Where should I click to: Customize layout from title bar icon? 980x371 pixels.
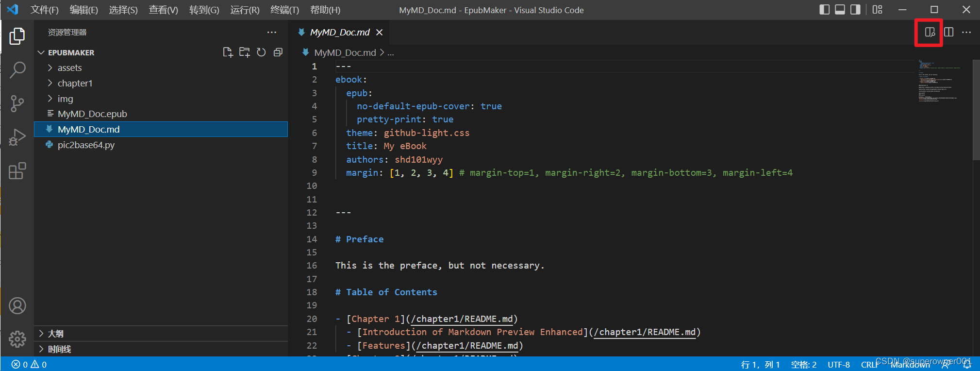tap(877, 10)
